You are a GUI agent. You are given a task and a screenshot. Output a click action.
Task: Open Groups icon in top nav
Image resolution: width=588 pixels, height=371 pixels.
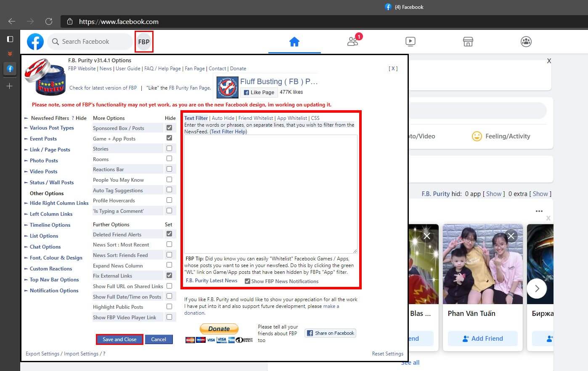tap(526, 42)
